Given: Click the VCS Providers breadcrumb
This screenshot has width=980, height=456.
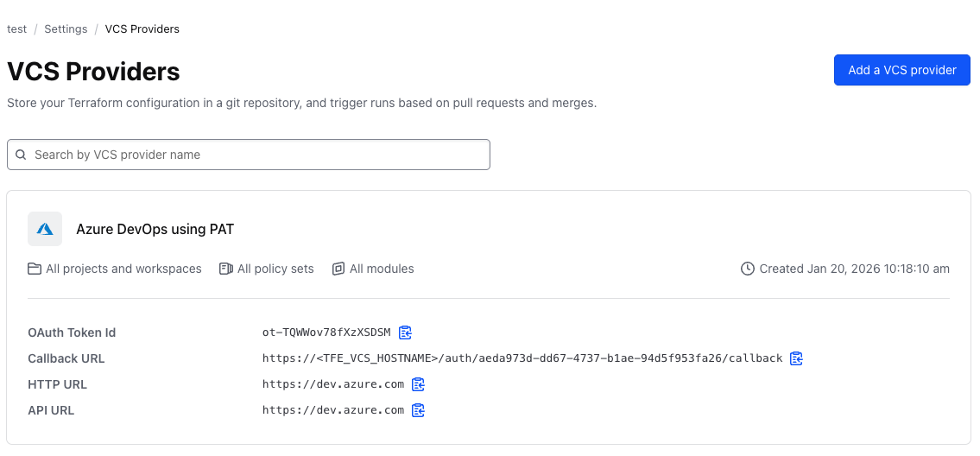Looking at the screenshot, I should point(142,29).
